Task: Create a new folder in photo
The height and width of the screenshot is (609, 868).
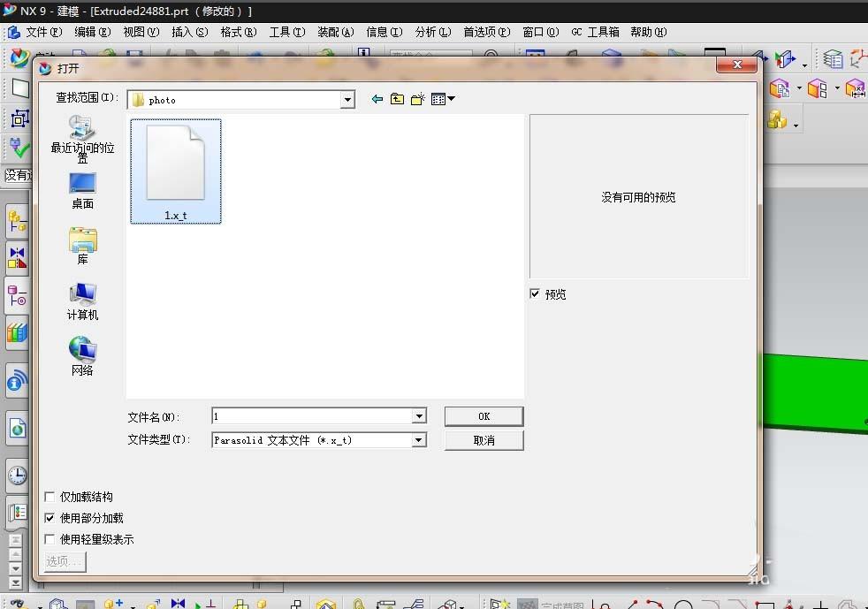Action: point(417,100)
